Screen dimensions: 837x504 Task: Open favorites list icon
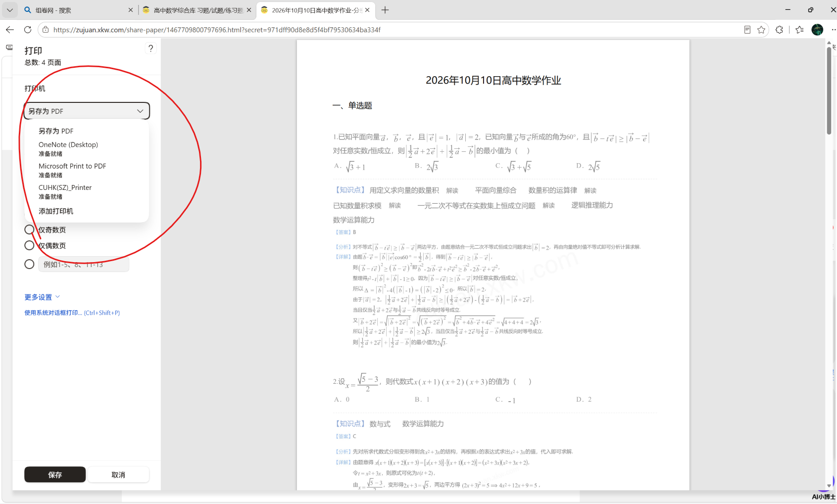point(799,30)
